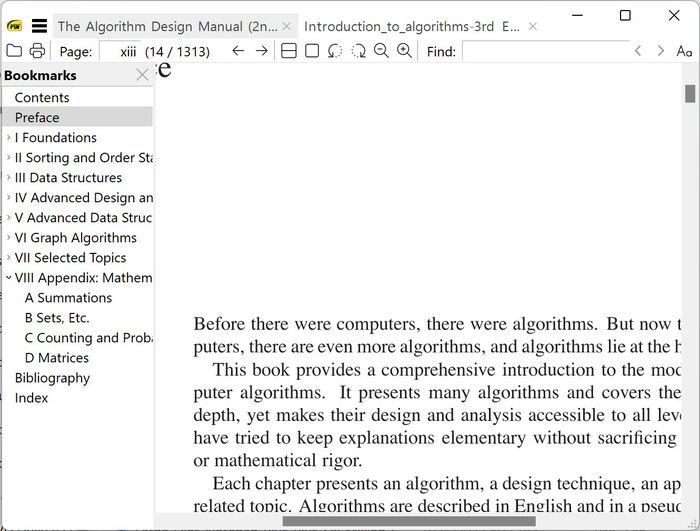
Task: Toggle match case in Find
Action: coord(684,51)
